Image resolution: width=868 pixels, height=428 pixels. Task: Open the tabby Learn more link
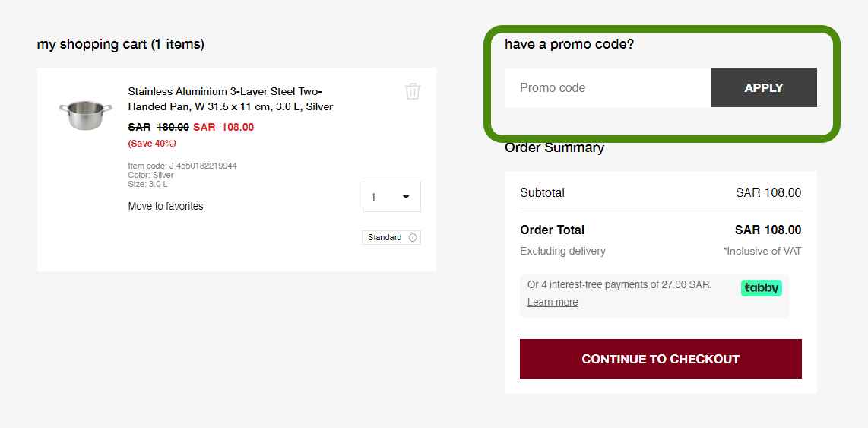553,302
